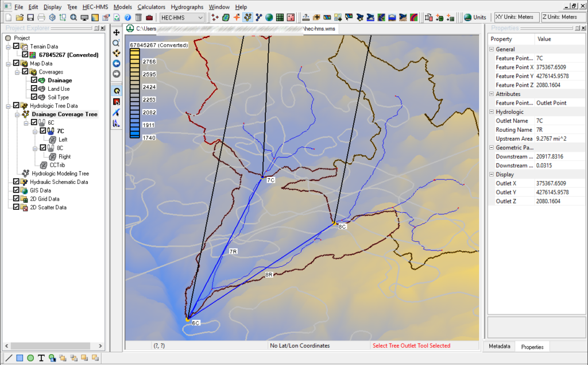Collapse the Map Data tree node
Image resolution: width=588 pixels, height=365 pixels.
click(8, 64)
